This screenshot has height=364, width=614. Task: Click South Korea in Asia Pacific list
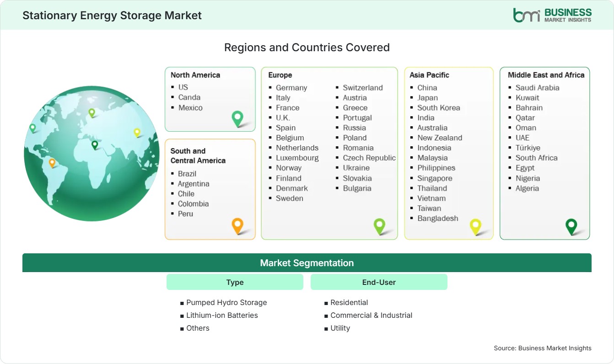pyautogui.click(x=439, y=107)
